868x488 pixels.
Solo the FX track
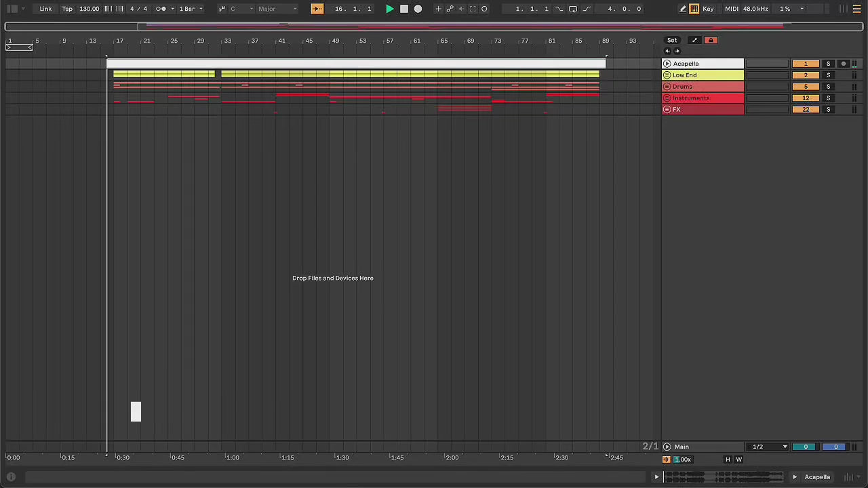[828, 110]
